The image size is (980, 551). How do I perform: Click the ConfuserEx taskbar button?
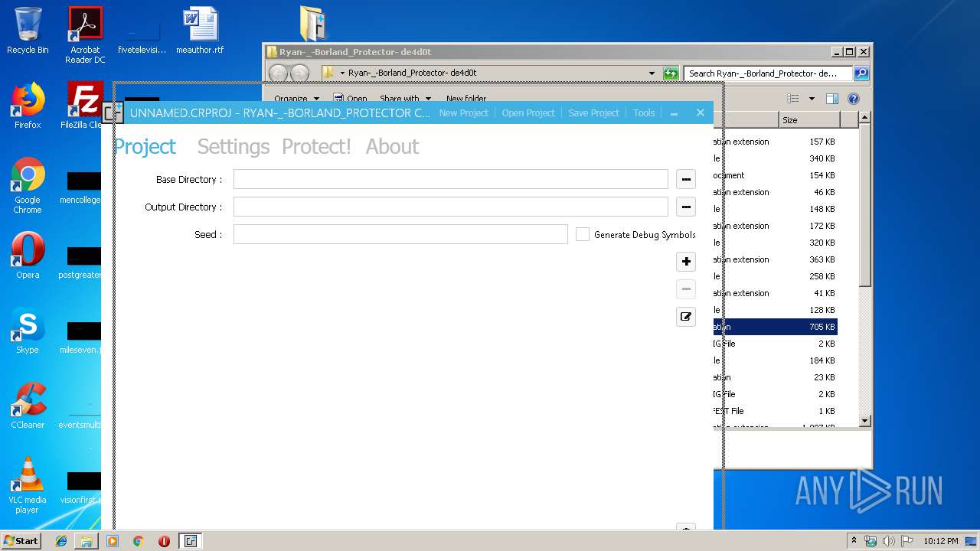[x=190, y=541]
